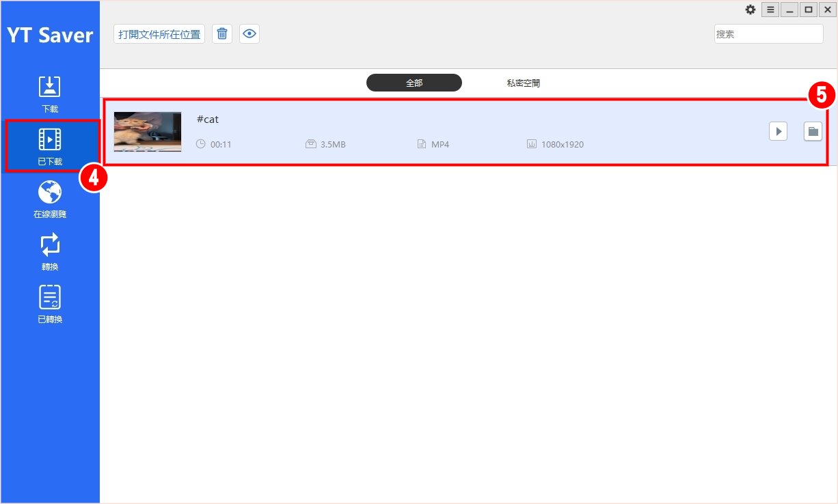Switch to the 全部 tab
Image resolution: width=838 pixels, height=504 pixels.
[414, 83]
